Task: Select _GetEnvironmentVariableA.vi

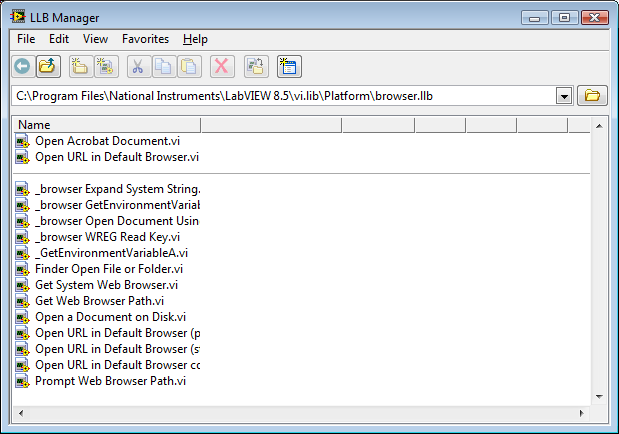Action: coord(111,253)
